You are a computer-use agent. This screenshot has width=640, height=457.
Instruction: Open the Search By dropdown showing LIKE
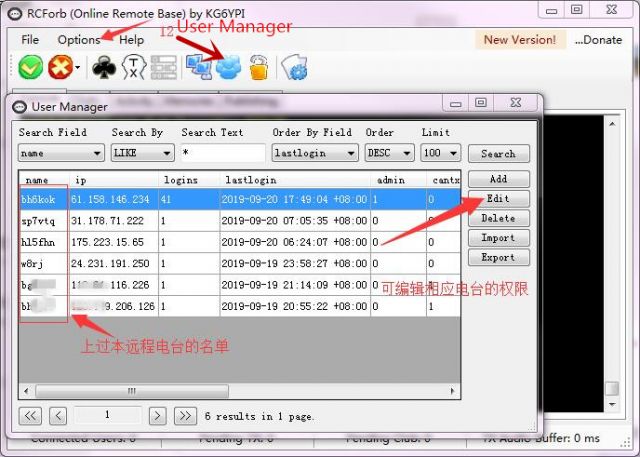(x=142, y=153)
